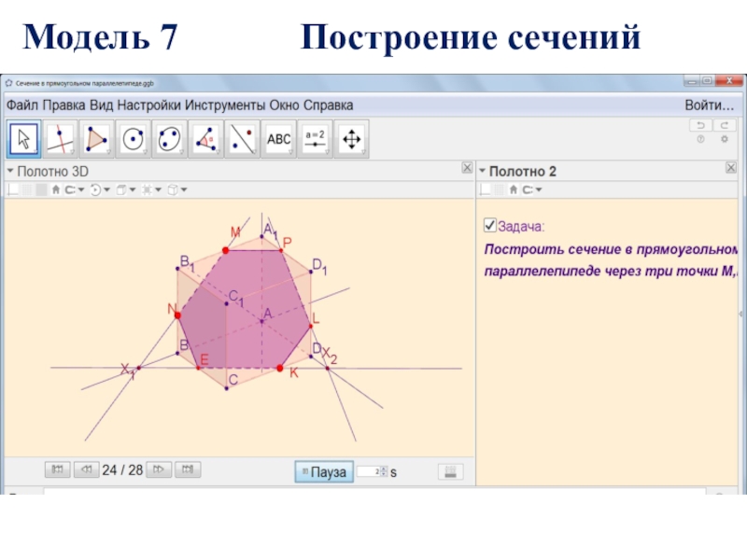The width and height of the screenshot is (747, 560).
Task: Open the Настройки menu
Action: click(x=149, y=105)
